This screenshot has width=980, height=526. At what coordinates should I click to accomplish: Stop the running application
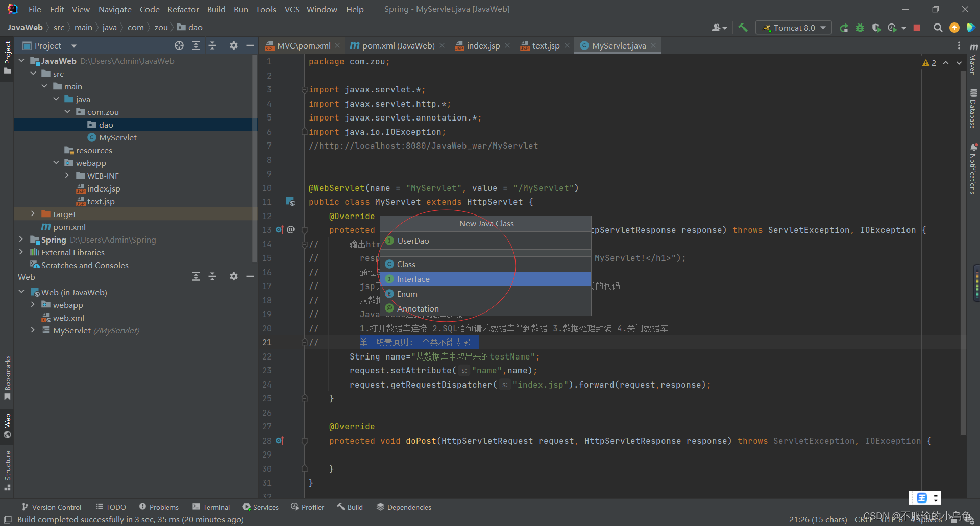(917, 28)
